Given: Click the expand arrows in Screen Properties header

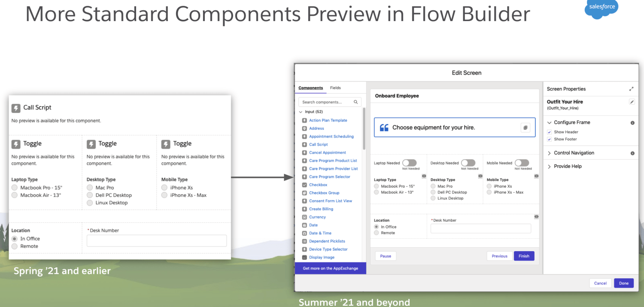Looking at the screenshot, I should pyautogui.click(x=631, y=88).
